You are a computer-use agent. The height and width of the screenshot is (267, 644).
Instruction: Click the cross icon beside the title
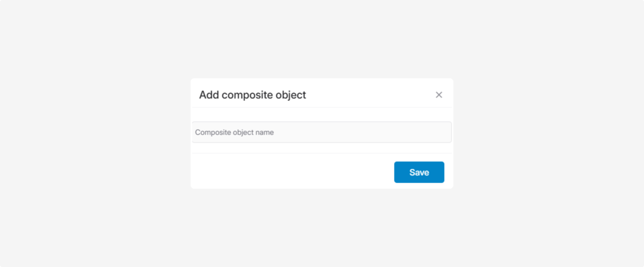tap(439, 95)
